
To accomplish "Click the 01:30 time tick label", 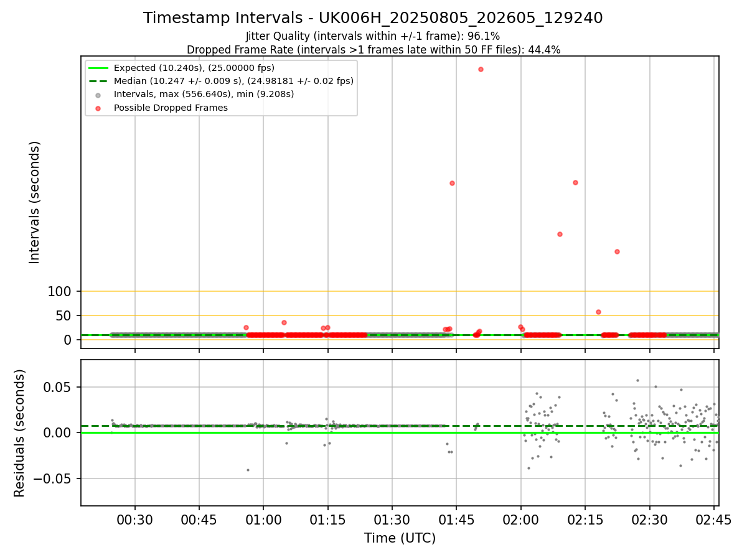I will click(392, 520).
